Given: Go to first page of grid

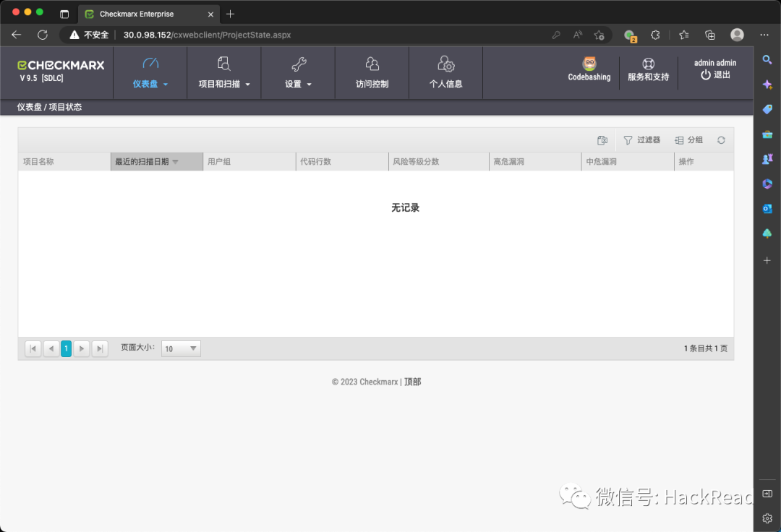Looking at the screenshot, I should 33,348.
